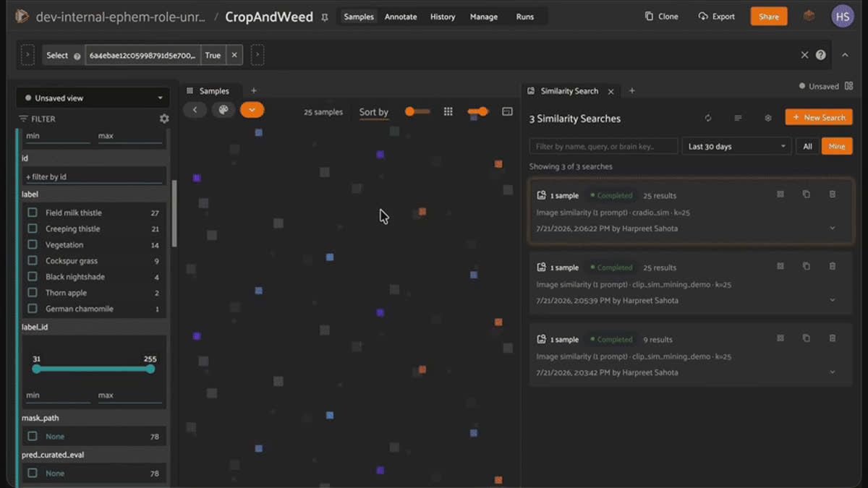Image resolution: width=868 pixels, height=488 pixels.
Task: Open the Unsaved view dropdown
Action: pyautogui.click(x=93, y=98)
